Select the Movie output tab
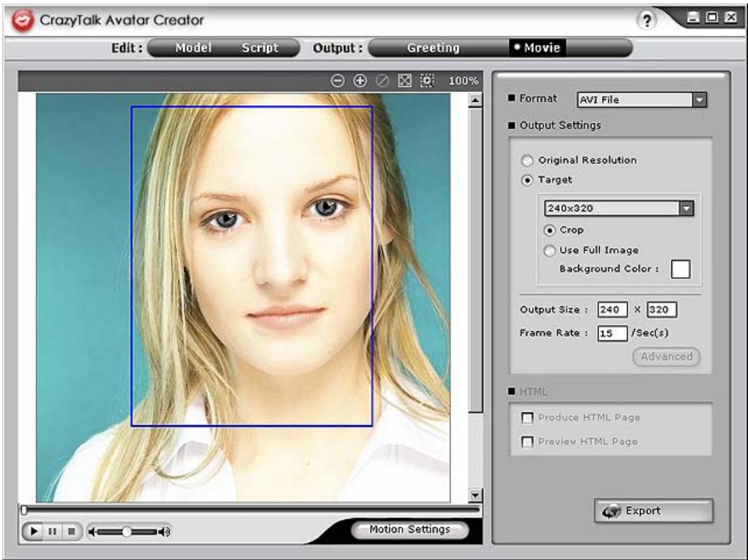748x560 pixels. click(x=537, y=48)
